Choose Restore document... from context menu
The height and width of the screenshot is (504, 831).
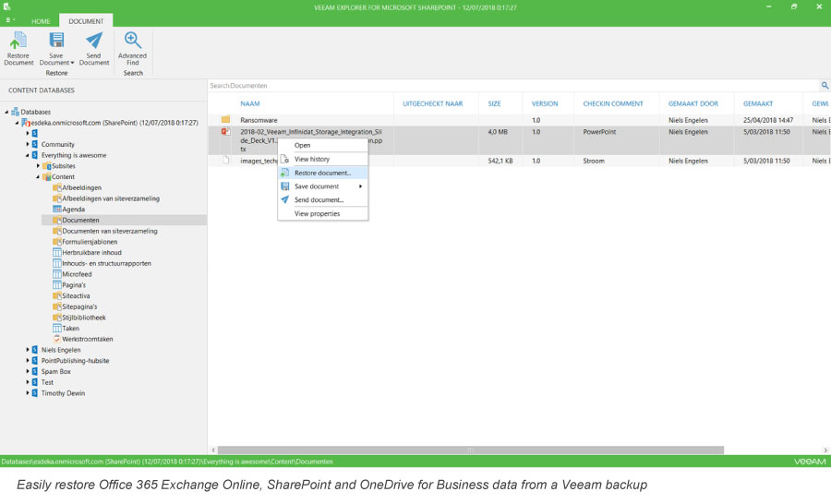click(323, 173)
